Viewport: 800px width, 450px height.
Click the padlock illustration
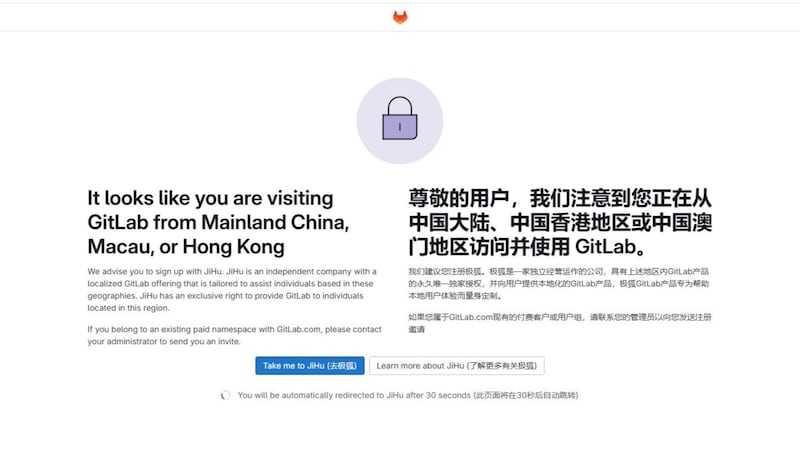pyautogui.click(x=400, y=118)
